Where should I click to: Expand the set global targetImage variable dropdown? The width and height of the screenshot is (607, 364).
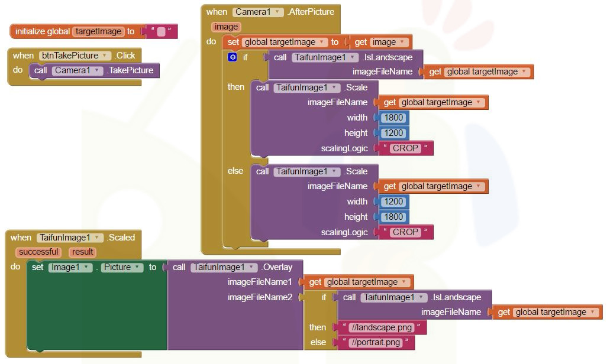coord(322,42)
